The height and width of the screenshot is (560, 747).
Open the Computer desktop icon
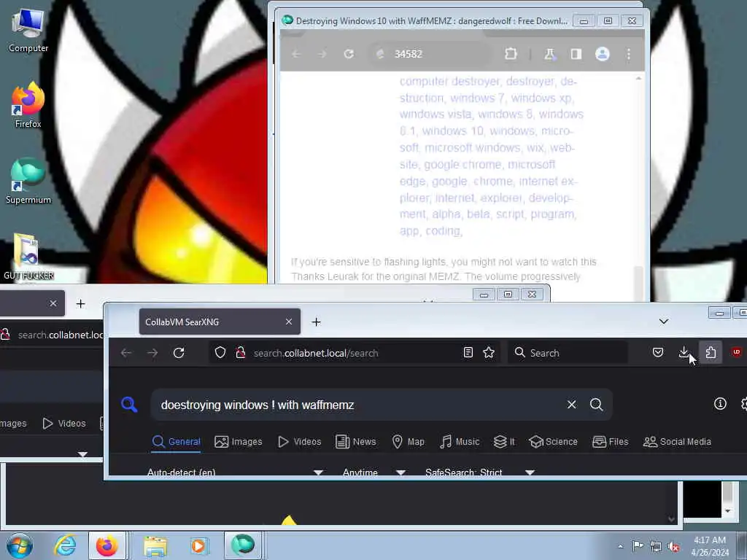(28, 31)
